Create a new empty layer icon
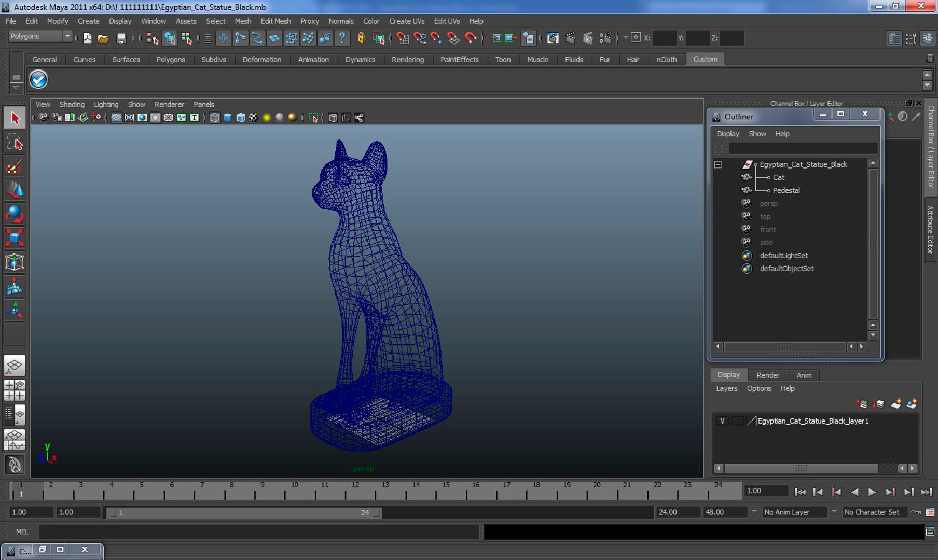The image size is (938, 560). 895,403
